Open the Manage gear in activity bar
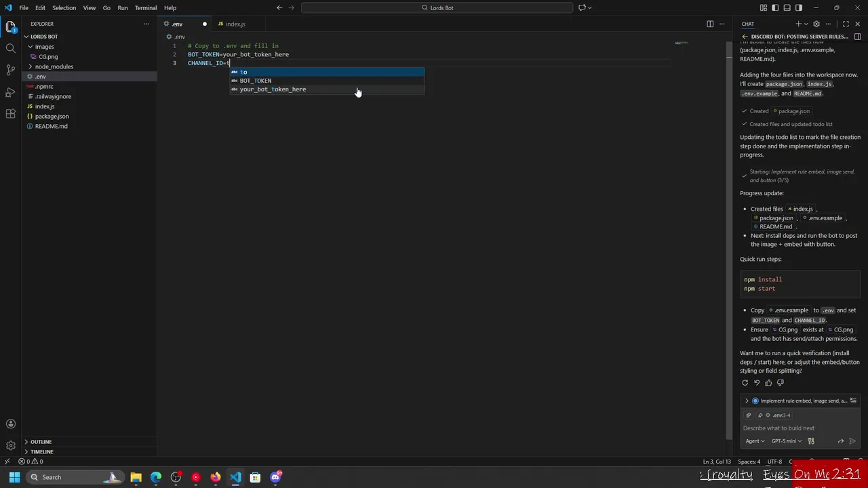The height and width of the screenshot is (488, 868). click(10, 445)
